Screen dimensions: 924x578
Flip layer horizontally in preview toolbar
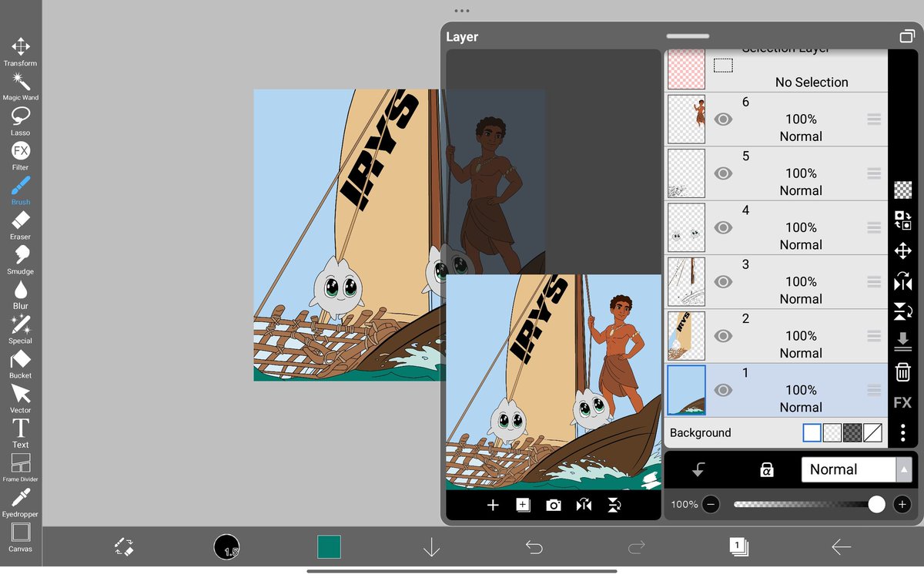[584, 505]
